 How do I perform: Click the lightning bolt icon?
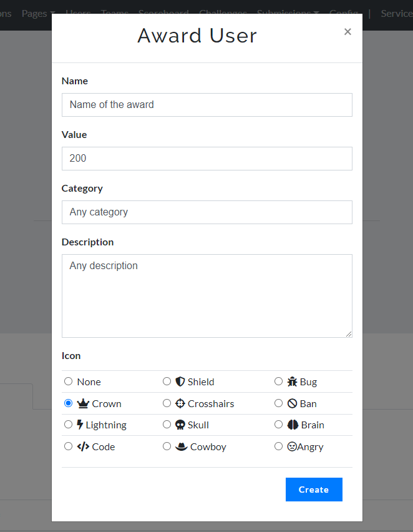click(80, 425)
